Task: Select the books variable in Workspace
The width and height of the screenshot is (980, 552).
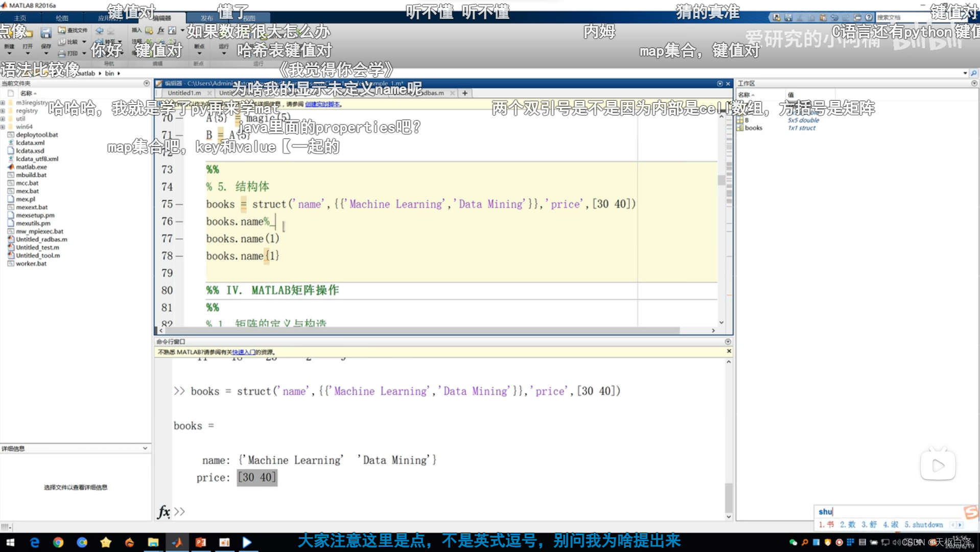Action: pyautogui.click(x=753, y=128)
